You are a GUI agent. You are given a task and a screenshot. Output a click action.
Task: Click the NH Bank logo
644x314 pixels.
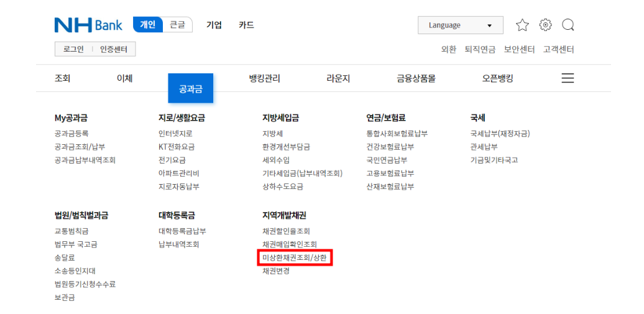click(88, 25)
